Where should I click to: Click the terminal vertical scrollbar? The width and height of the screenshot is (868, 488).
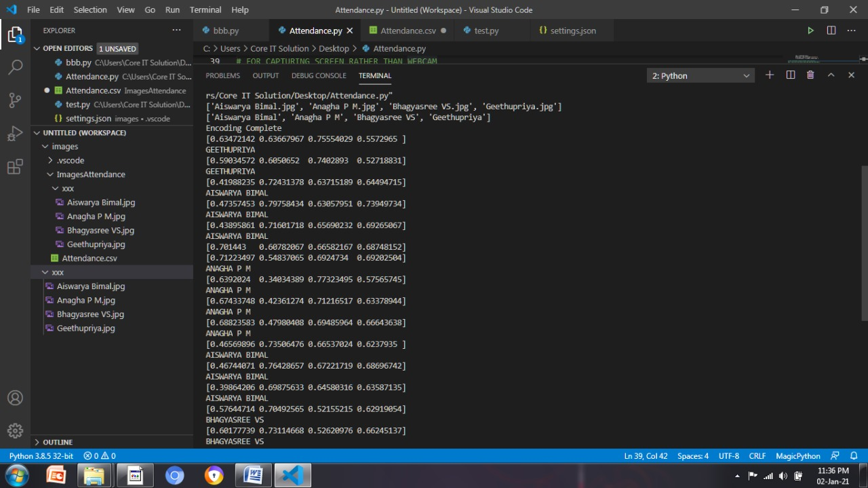[864, 243]
